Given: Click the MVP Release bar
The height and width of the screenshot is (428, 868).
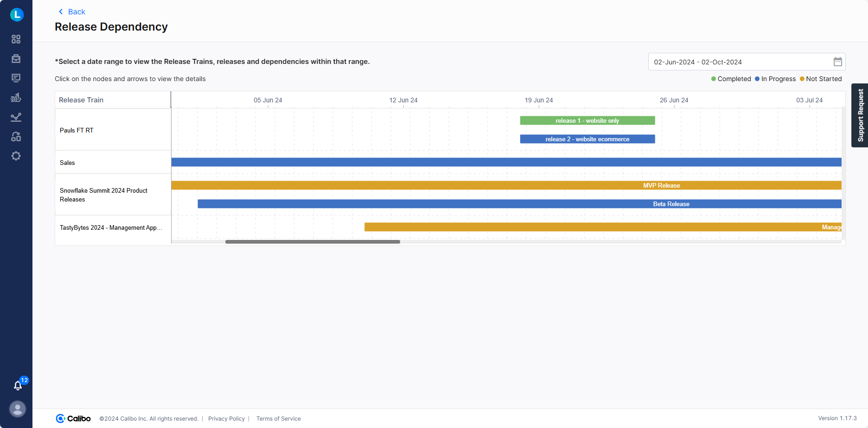Looking at the screenshot, I should tap(662, 185).
